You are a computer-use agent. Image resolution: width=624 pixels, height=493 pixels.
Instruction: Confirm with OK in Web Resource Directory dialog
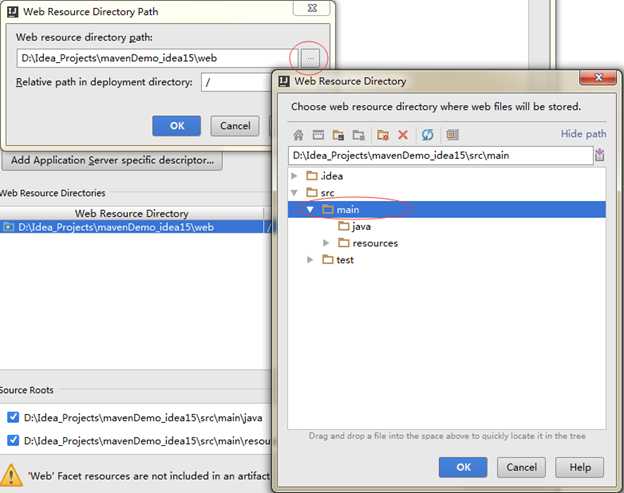tap(463, 467)
